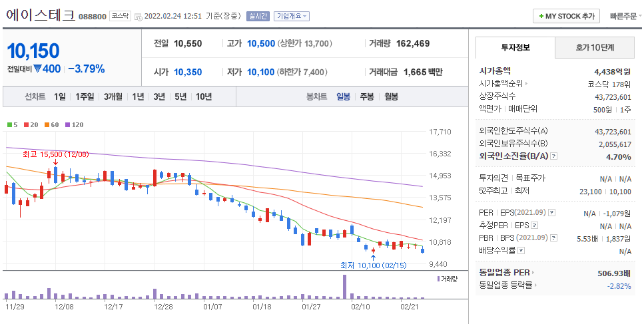The height and width of the screenshot is (324, 644).
Task: Click the 코스닥 178위 ranking value
Action: pyautogui.click(x=609, y=84)
